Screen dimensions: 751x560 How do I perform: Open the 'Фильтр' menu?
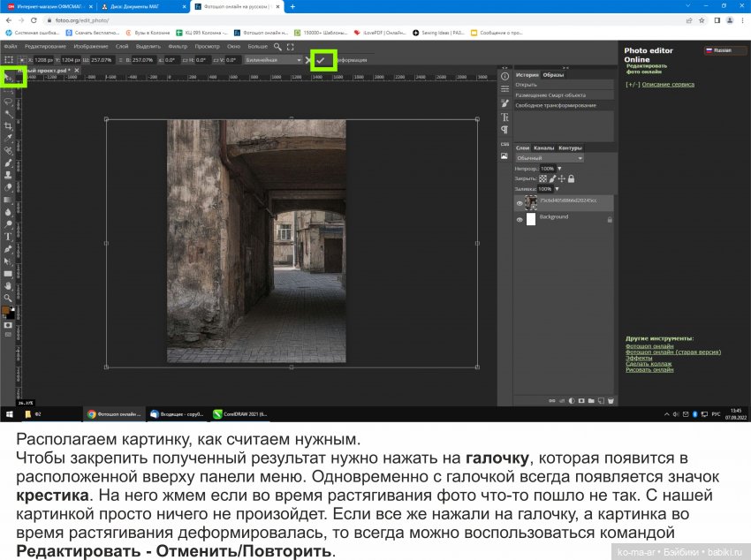(x=177, y=46)
